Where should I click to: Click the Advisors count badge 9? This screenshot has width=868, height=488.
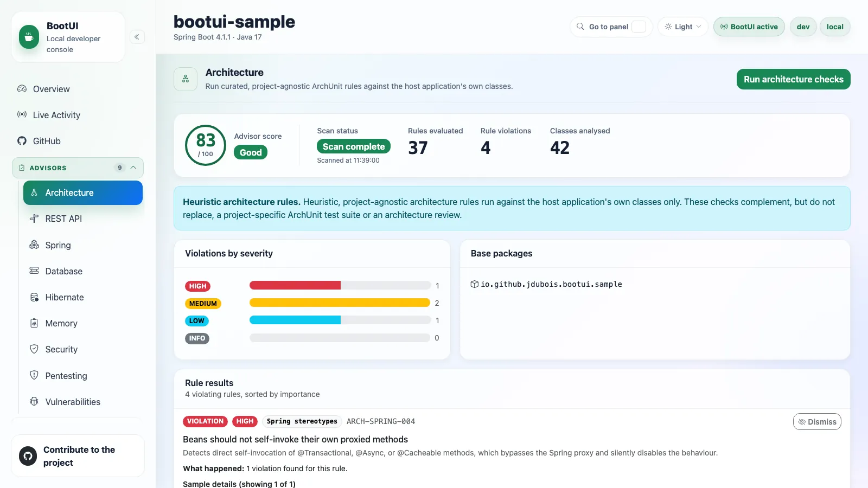(120, 168)
